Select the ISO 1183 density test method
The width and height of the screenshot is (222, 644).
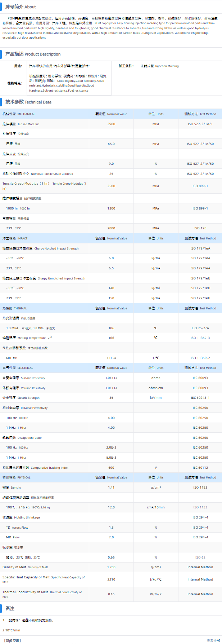(200, 488)
